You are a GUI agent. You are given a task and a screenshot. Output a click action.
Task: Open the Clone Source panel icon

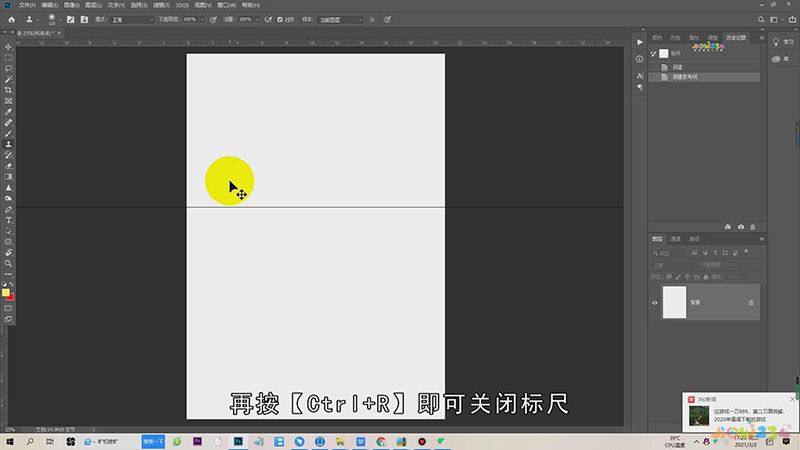[84, 19]
